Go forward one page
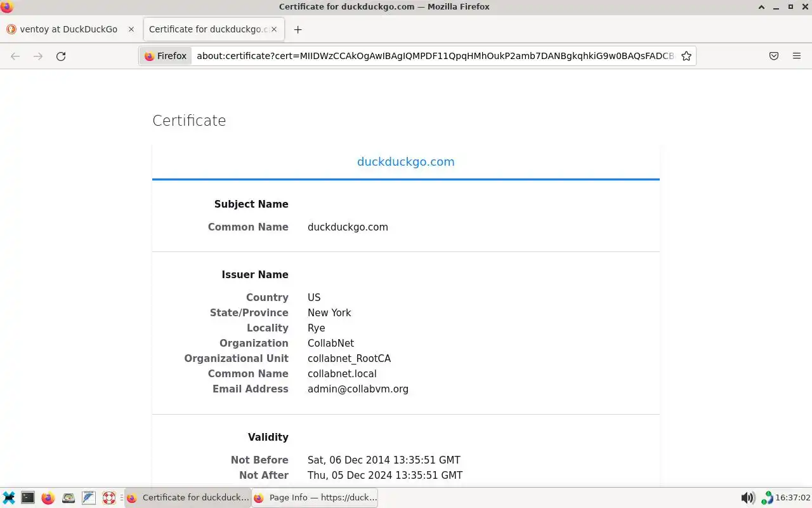 point(38,56)
